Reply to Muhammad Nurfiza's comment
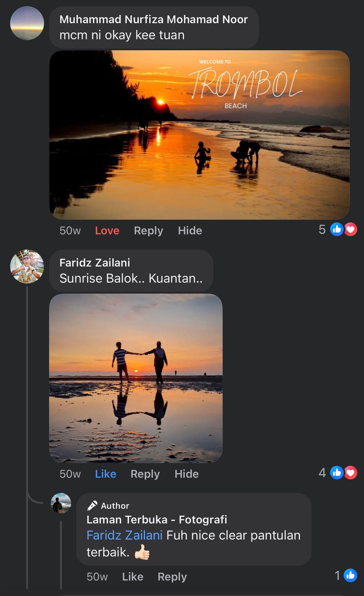This screenshot has height=596, width=364. click(x=148, y=231)
